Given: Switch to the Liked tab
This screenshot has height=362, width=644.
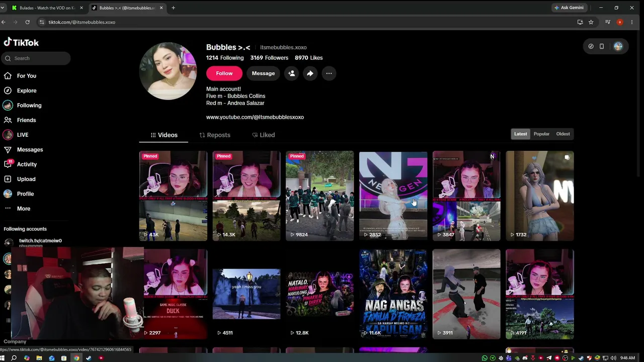Looking at the screenshot, I should tap(263, 135).
